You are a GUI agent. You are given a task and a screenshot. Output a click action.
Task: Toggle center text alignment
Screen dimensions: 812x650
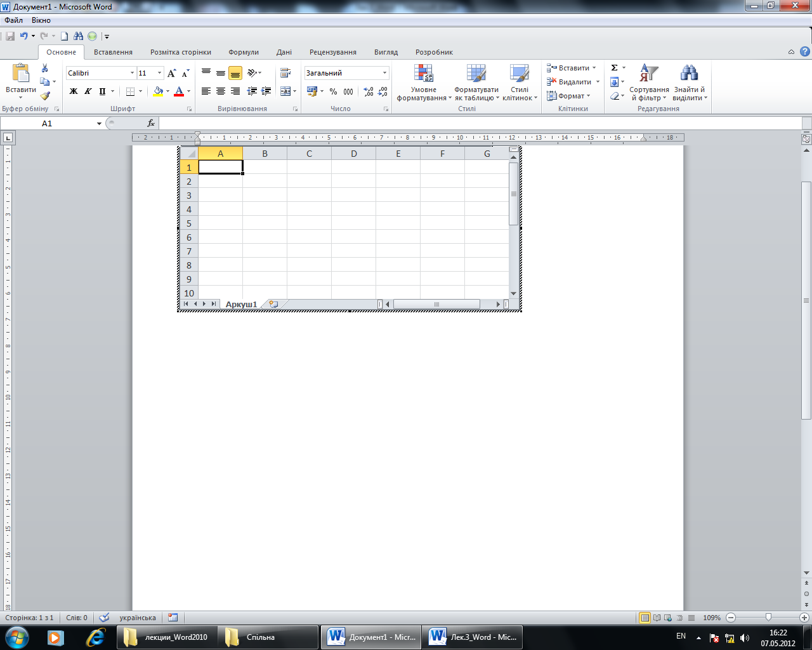click(x=221, y=91)
